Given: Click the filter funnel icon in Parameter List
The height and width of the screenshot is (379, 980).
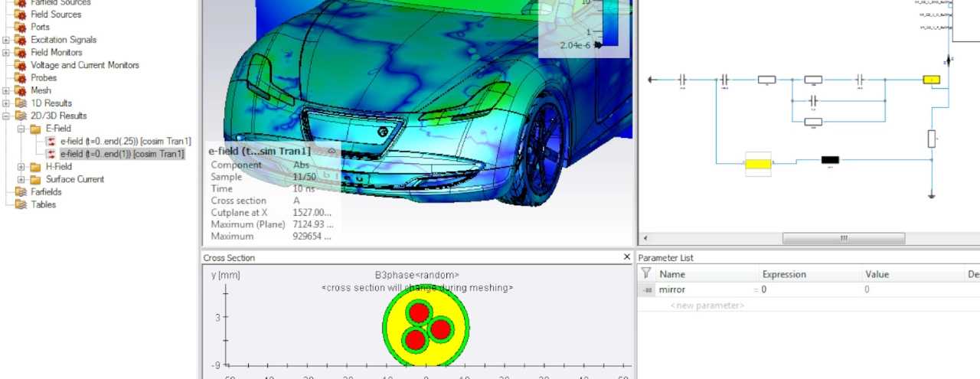Looking at the screenshot, I should pos(645,273).
